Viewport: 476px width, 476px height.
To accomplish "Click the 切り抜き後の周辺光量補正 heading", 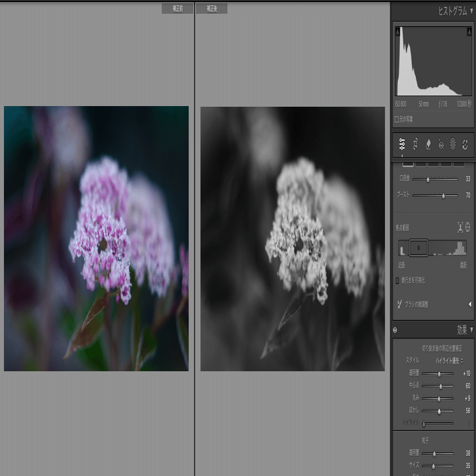I will pyautogui.click(x=442, y=348).
